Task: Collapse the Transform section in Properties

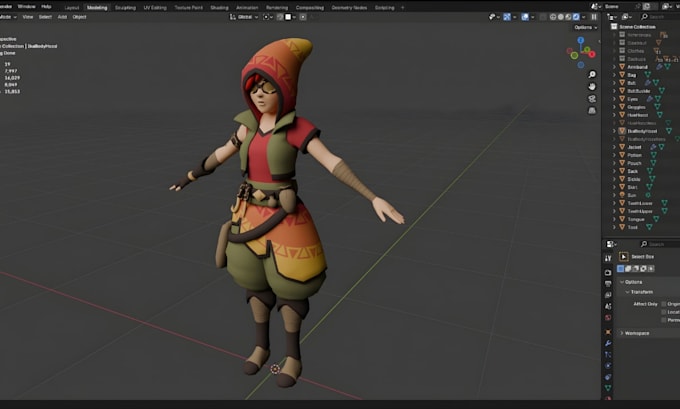Action: 627,292
